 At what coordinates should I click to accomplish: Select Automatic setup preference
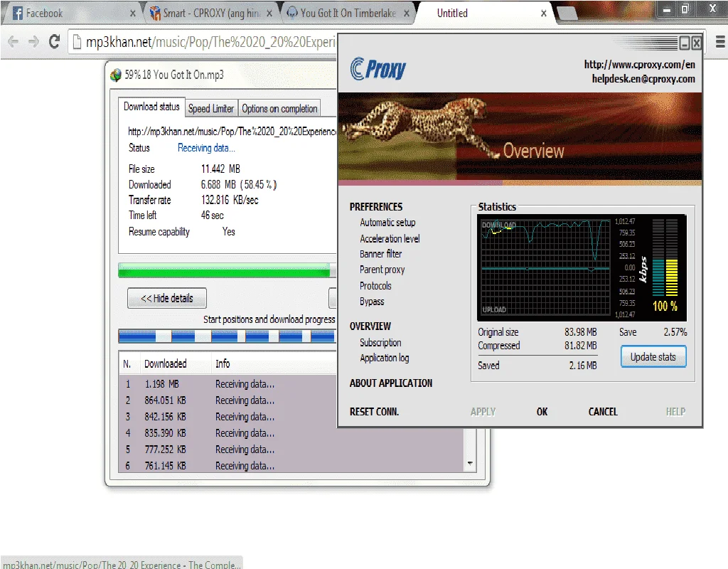tap(387, 223)
